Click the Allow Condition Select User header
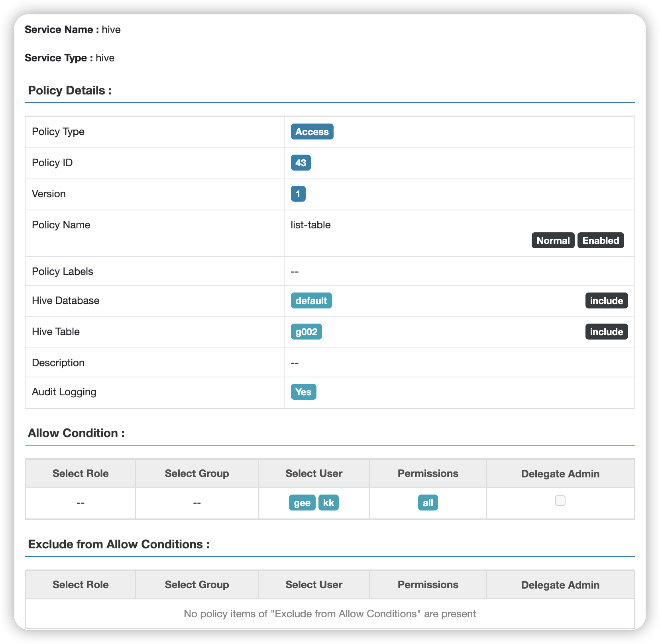This screenshot has height=644, width=660. (314, 473)
